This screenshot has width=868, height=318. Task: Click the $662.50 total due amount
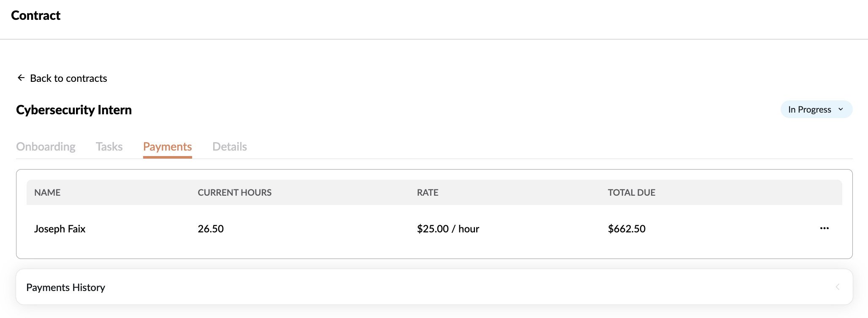627,229
